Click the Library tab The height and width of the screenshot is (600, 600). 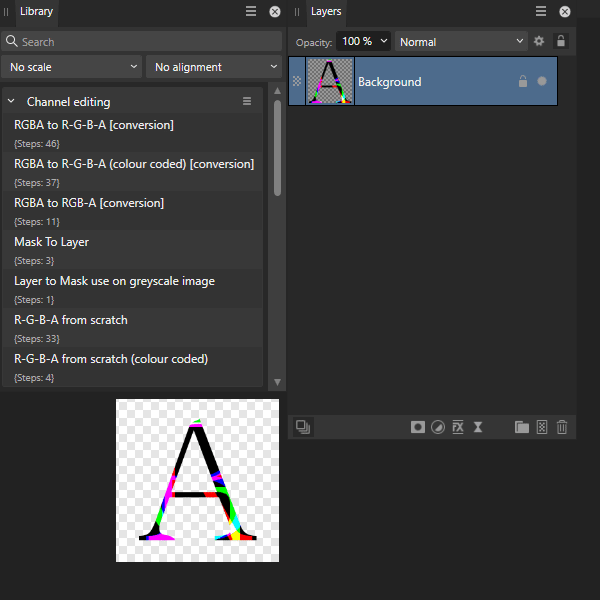[x=36, y=11]
